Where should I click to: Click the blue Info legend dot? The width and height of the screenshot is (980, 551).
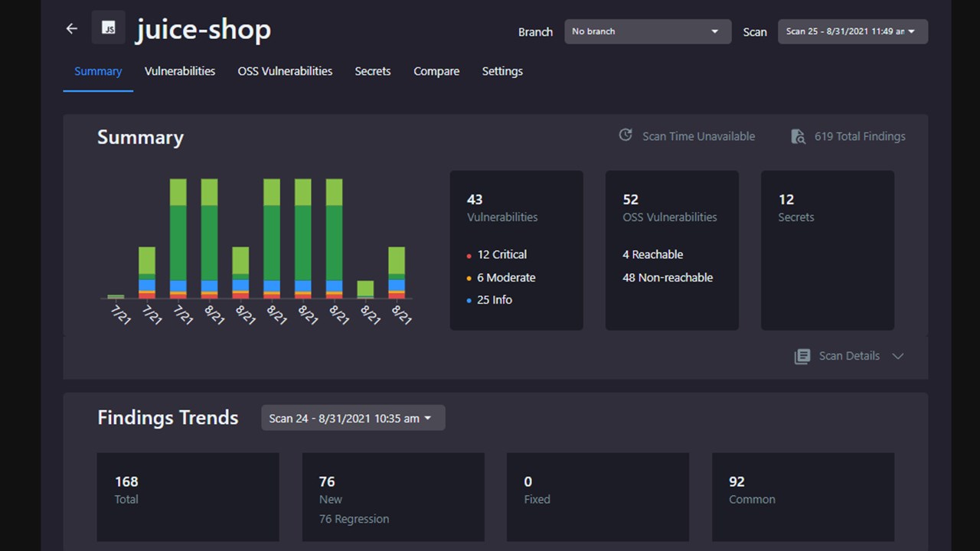pos(469,301)
